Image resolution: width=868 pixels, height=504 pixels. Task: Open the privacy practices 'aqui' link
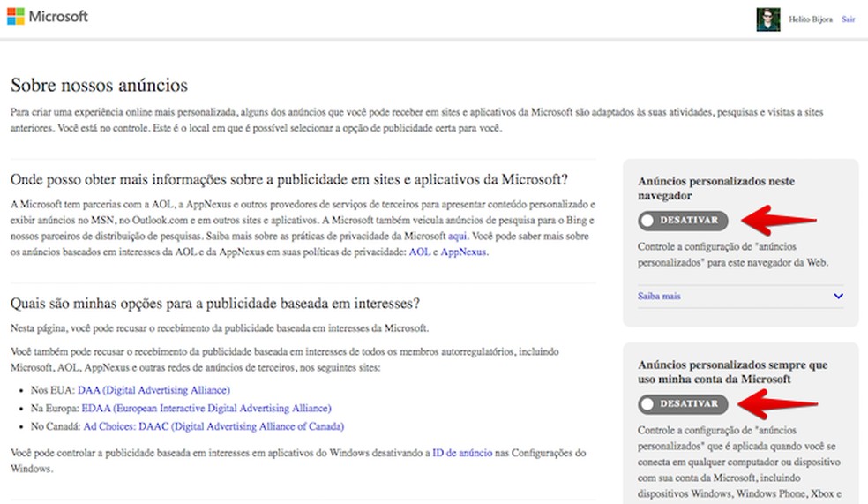tap(457, 236)
